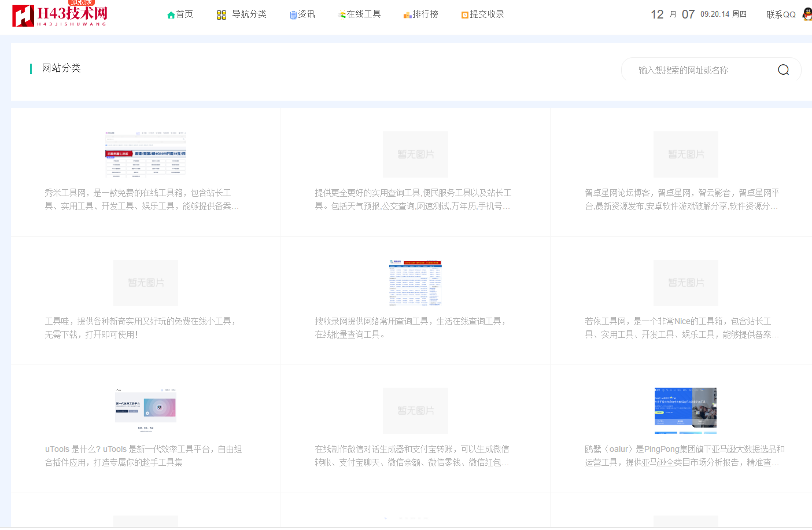Click the bar chart icon beside 排行榜
The image size is (812, 530).
click(x=407, y=15)
